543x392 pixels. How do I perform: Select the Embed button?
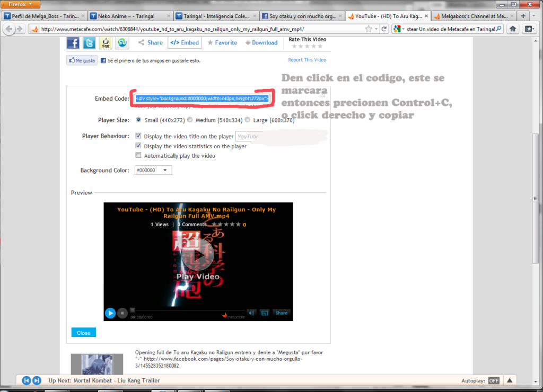185,42
